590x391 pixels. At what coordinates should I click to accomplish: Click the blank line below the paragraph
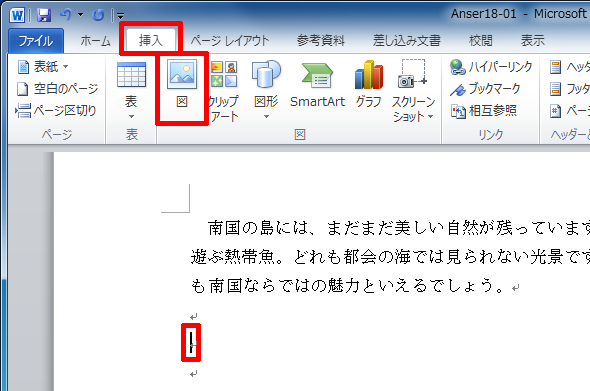pyautogui.click(x=194, y=316)
